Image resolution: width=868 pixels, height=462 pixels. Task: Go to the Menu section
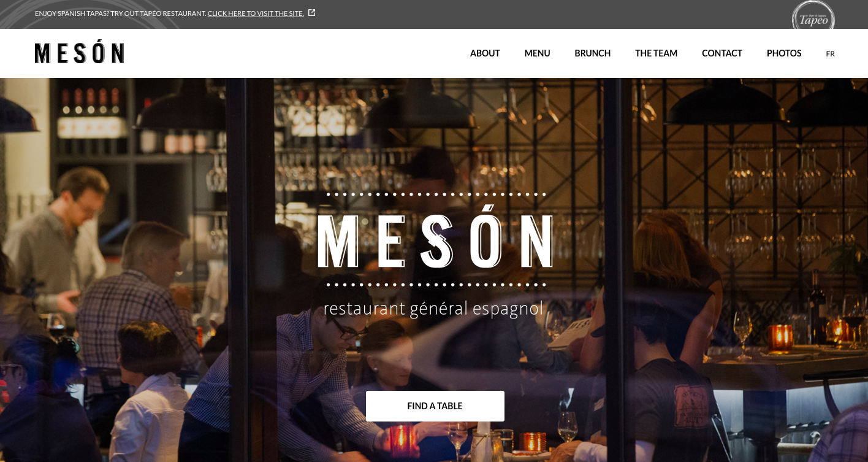click(x=537, y=53)
